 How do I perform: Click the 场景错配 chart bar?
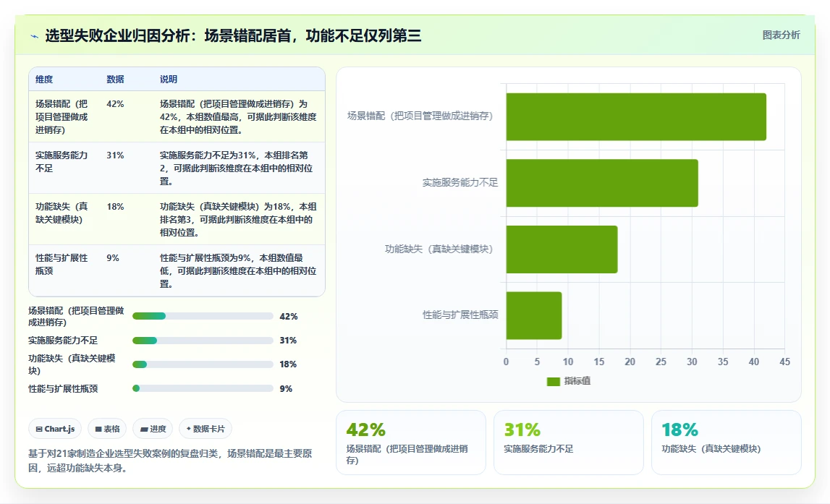(x=636, y=117)
